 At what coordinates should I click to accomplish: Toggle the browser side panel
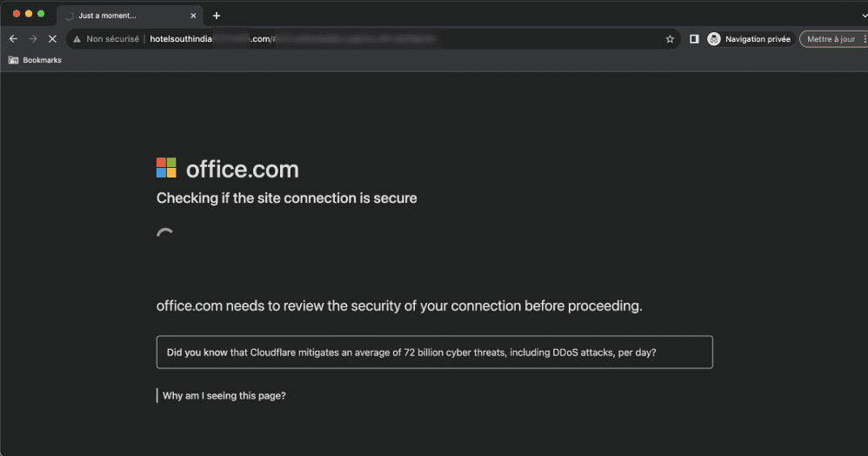(694, 39)
